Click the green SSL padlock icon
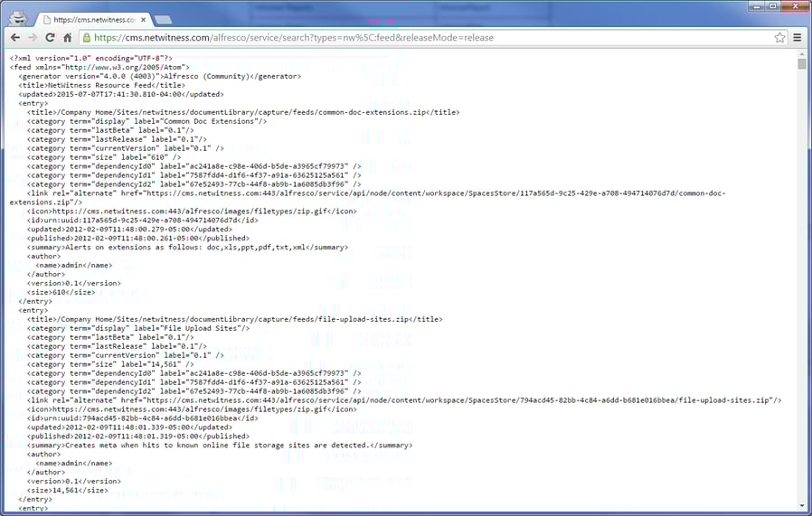The width and height of the screenshot is (812, 516). click(87, 38)
